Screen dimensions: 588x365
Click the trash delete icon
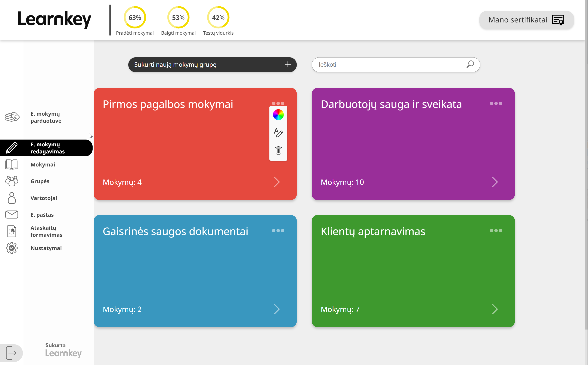[278, 150]
